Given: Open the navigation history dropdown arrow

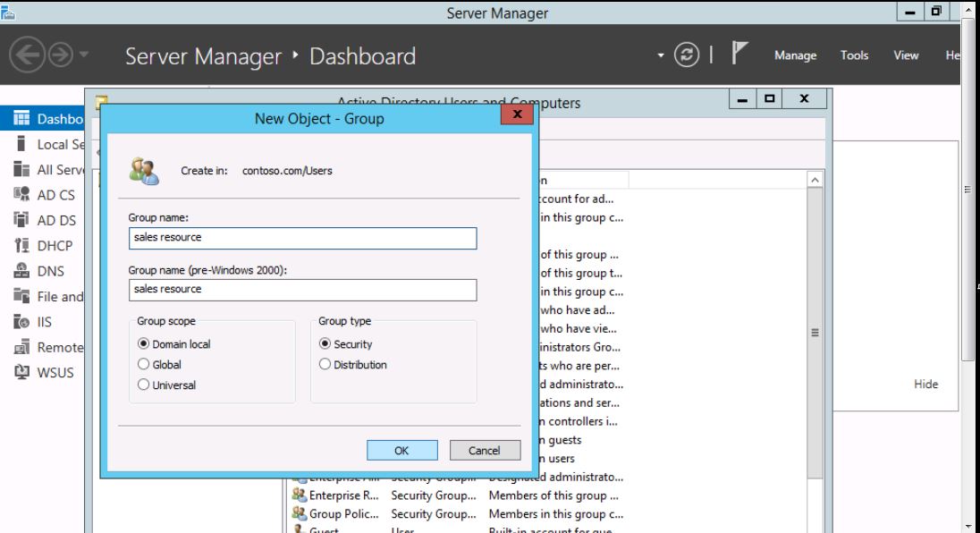Looking at the screenshot, I should click(84, 55).
